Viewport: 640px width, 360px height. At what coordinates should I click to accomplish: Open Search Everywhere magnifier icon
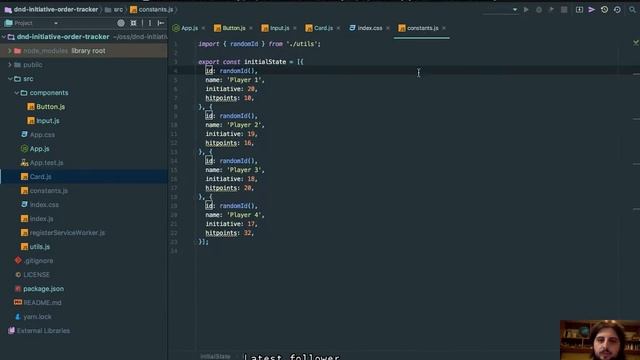point(632,9)
